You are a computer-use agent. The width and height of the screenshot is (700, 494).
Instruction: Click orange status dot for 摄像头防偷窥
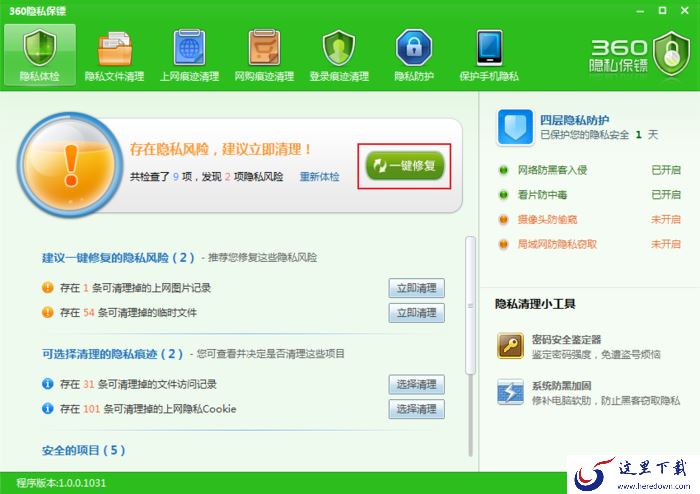click(x=504, y=220)
